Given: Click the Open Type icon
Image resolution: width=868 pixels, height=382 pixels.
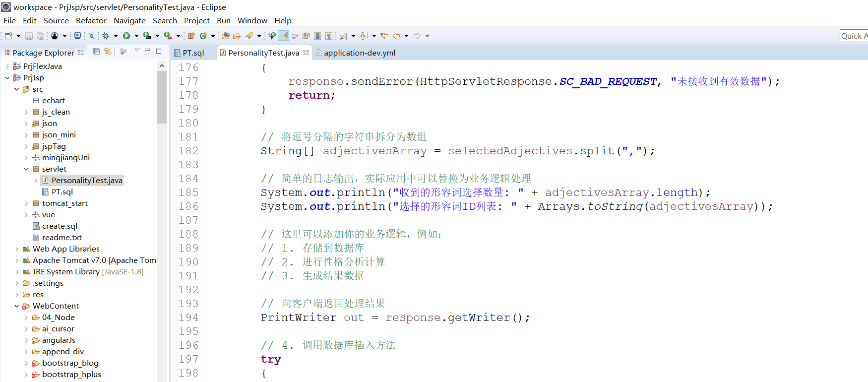Looking at the screenshot, I should click(x=226, y=36).
